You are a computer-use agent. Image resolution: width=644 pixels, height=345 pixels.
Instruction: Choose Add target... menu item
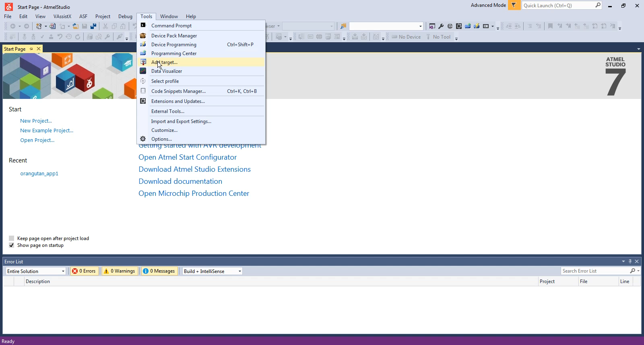point(201,62)
